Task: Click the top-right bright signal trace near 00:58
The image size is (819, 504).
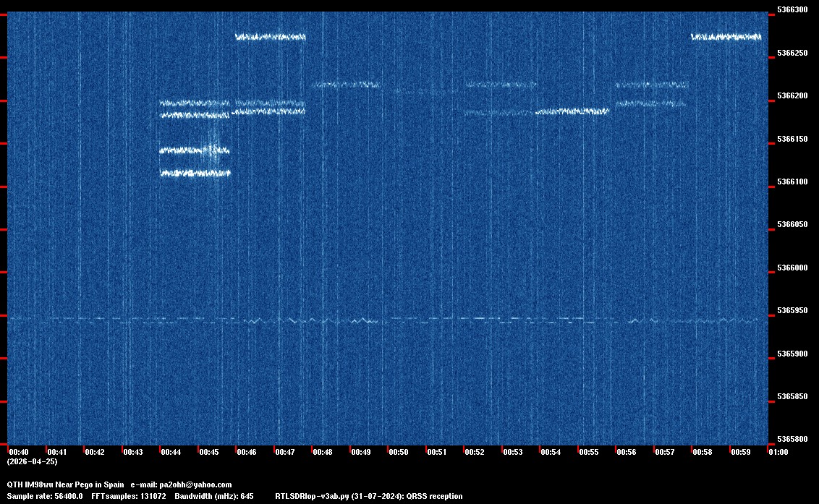Action: (726, 37)
